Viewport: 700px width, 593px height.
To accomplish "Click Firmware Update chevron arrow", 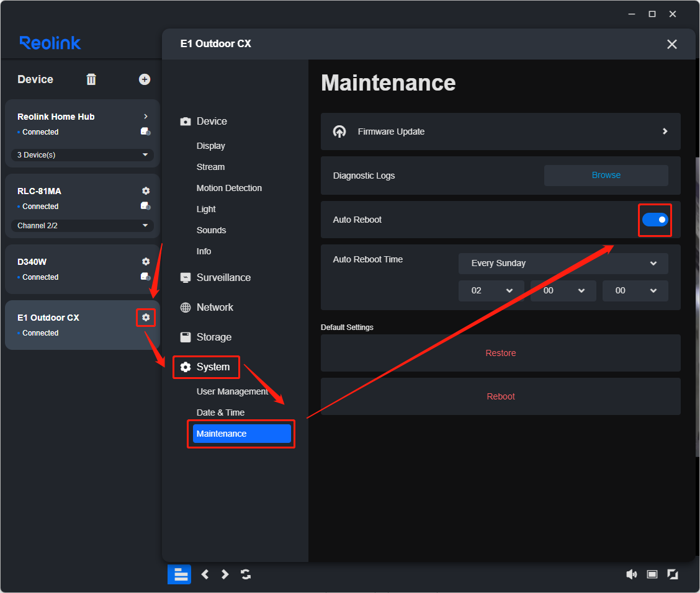I will (665, 131).
